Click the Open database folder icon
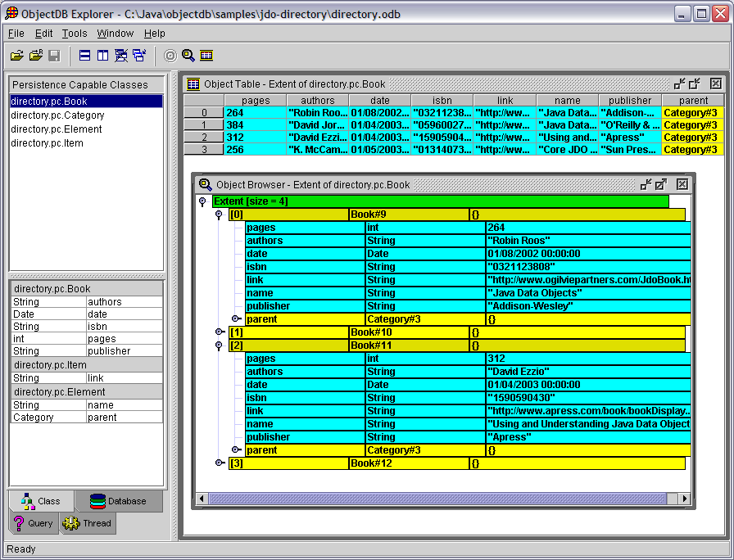This screenshot has height=560, width=734. (x=16, y=56)
